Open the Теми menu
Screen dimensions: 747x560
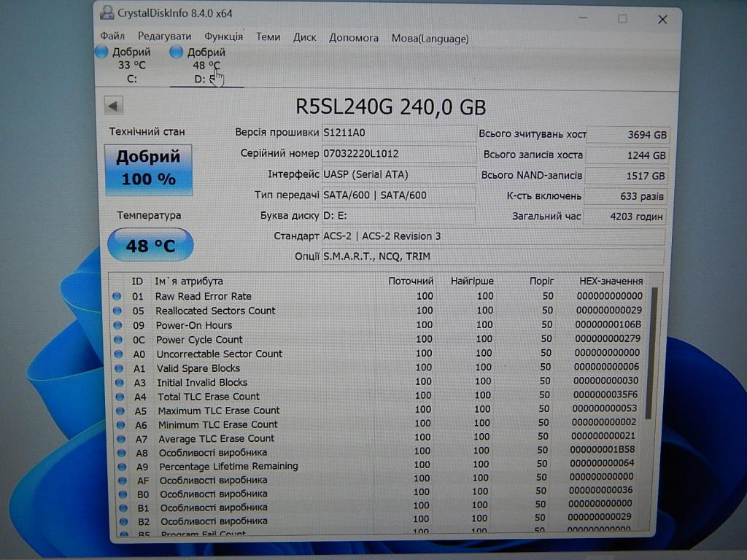pos(268,36)
